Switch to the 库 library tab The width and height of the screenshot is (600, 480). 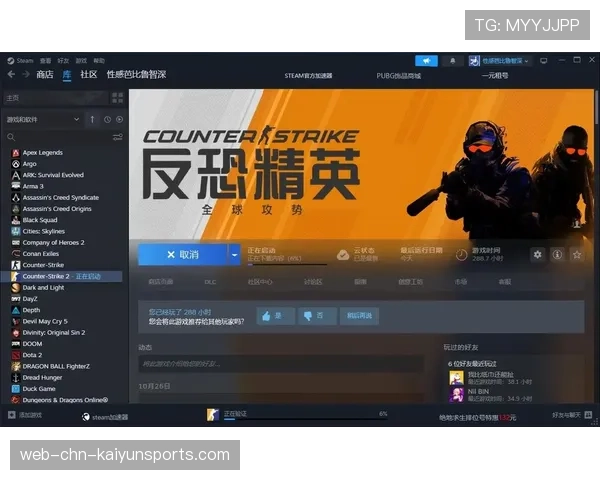tap(67, 74)
